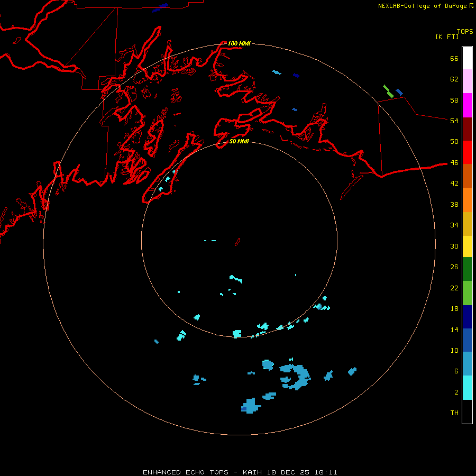The image size is (476, 476).
Task: Click the legend value "50"
Action: [454, 141]
